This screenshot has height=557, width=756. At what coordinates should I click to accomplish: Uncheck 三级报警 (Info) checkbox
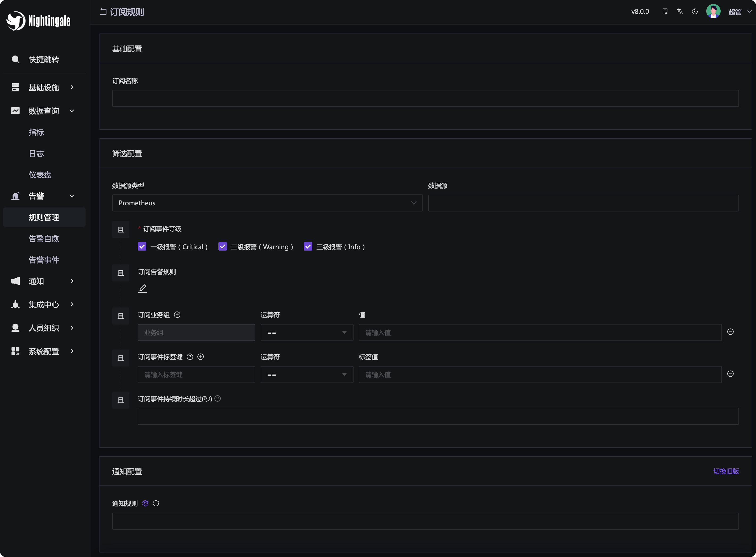pyautogui.click(x=308, y=247)
